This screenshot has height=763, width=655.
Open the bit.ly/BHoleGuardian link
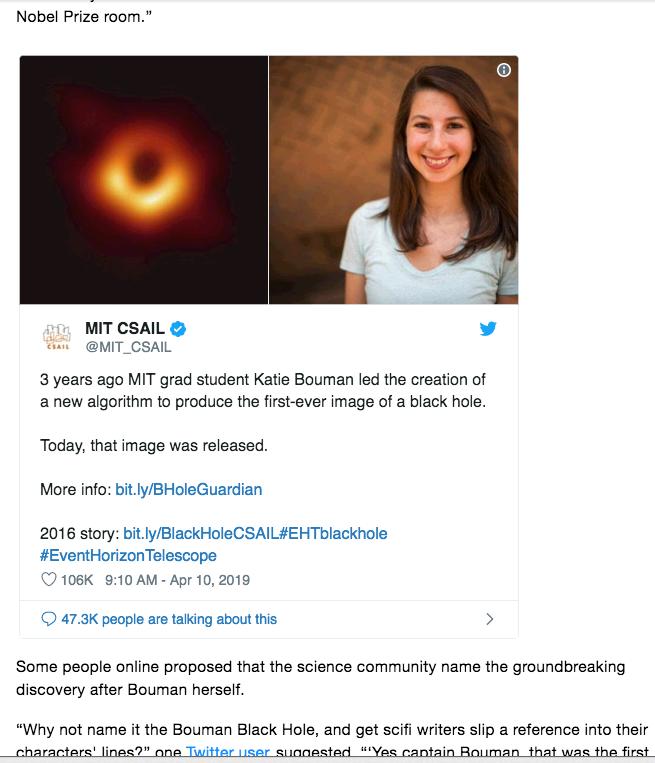coord(189,490)
